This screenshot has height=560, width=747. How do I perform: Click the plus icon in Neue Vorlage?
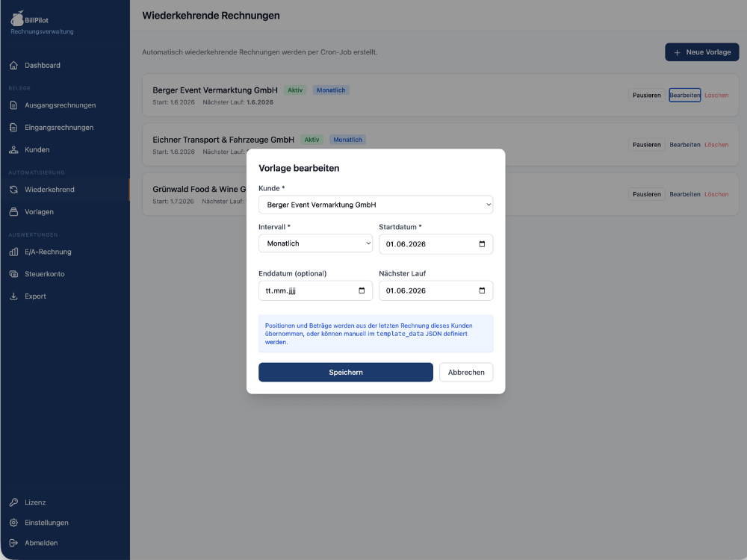pyautogui.click(x=677, y=52)
